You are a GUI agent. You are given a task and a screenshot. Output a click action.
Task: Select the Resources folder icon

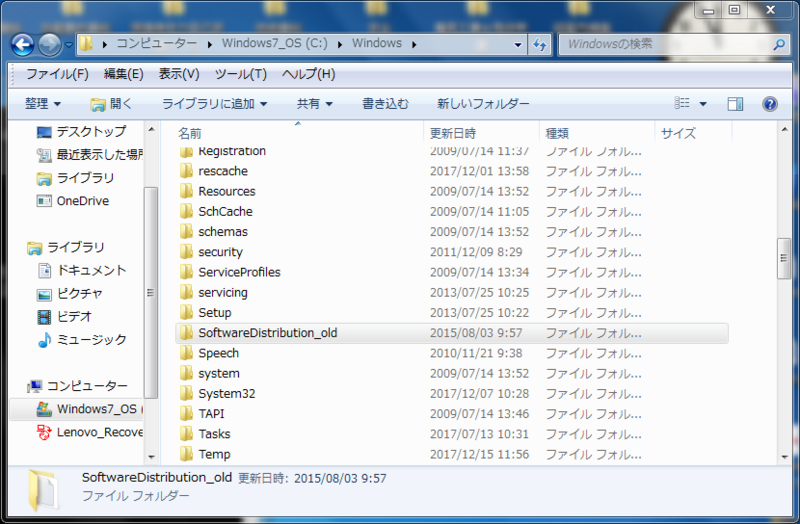(x=187, y=191)
